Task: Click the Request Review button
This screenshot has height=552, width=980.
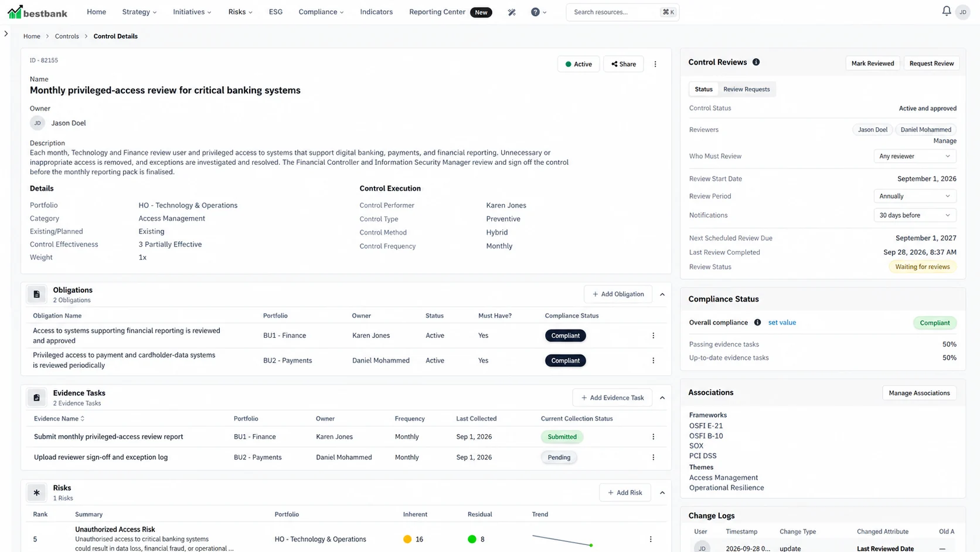Action: pos(931,63)
